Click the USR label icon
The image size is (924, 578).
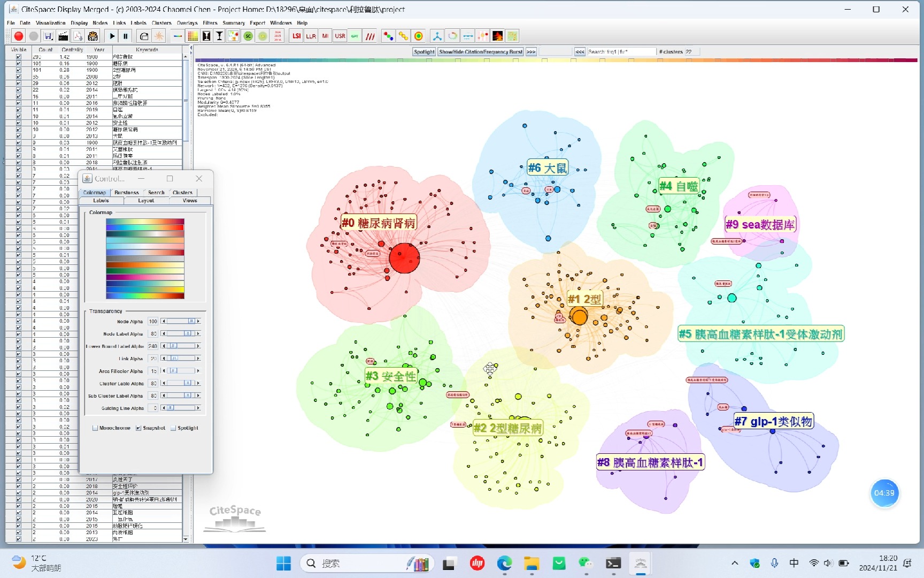(x=340, y=36)
